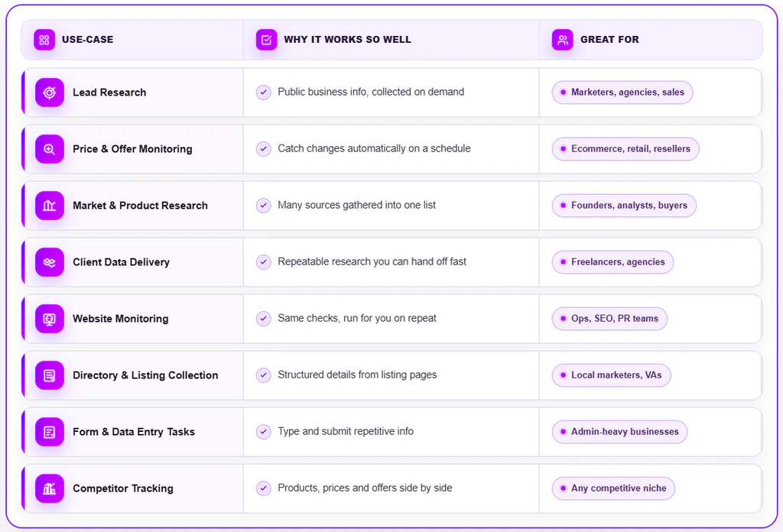Screen dimensions: 783x532
Task: Click the Form & Data Entry Tasks icon
Action: [50, 432]
